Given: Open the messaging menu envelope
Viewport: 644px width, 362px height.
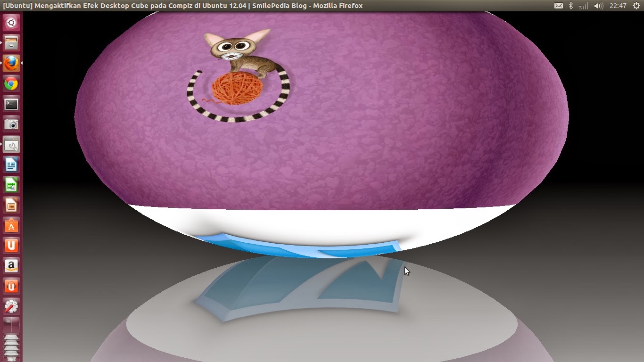Looking at the screenshot, I should tap(559, 6).
